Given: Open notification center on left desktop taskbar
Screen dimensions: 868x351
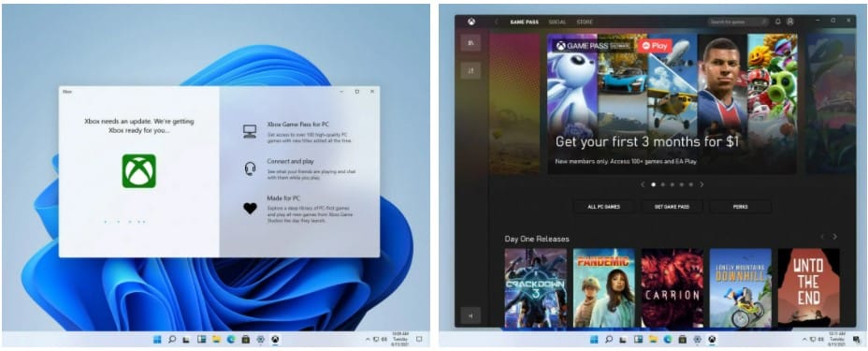Looking at the screenshot, I should coord(419,339).
